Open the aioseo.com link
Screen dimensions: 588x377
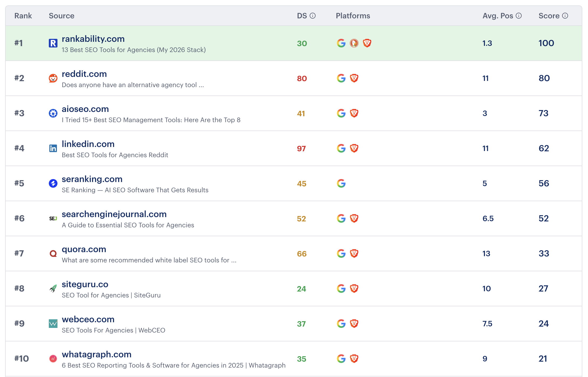85,109
